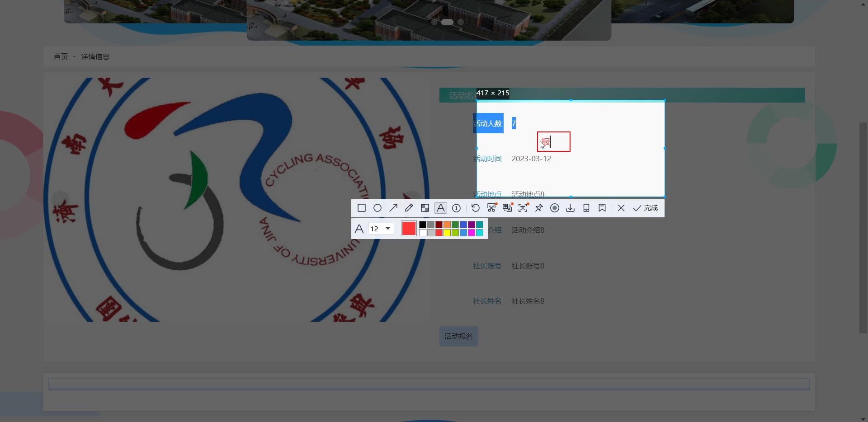
Task: Click the empty input field below the details
Action: [429, 384]
